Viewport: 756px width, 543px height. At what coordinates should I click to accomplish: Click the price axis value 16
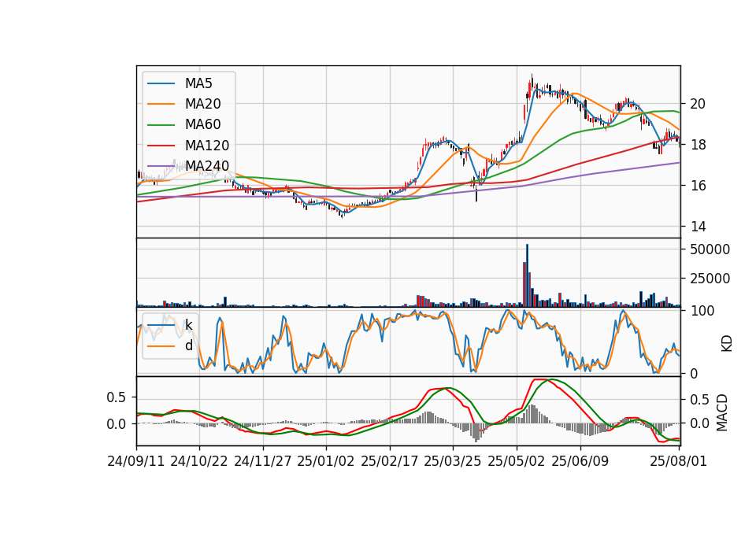pyautogui.click(x=698, y=186)
